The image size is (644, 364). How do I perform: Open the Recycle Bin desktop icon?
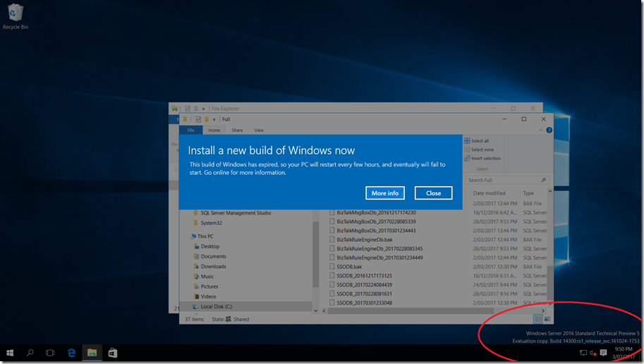(x=16, y=16)
